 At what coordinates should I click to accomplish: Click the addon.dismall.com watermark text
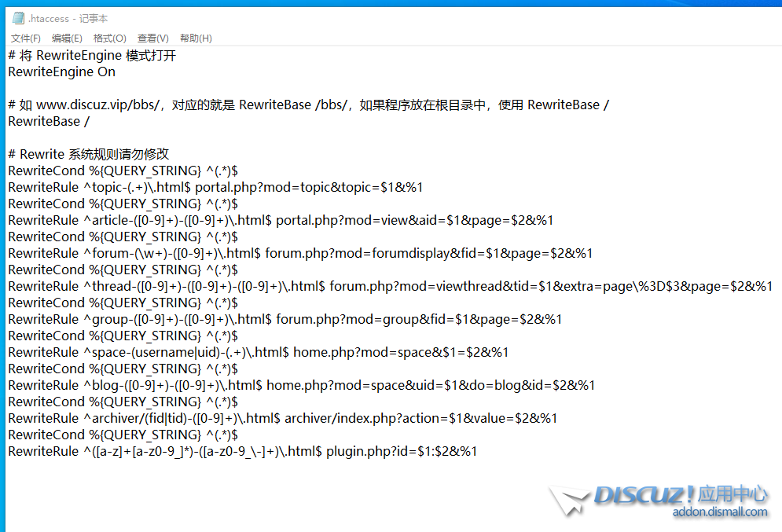point(719,512)
